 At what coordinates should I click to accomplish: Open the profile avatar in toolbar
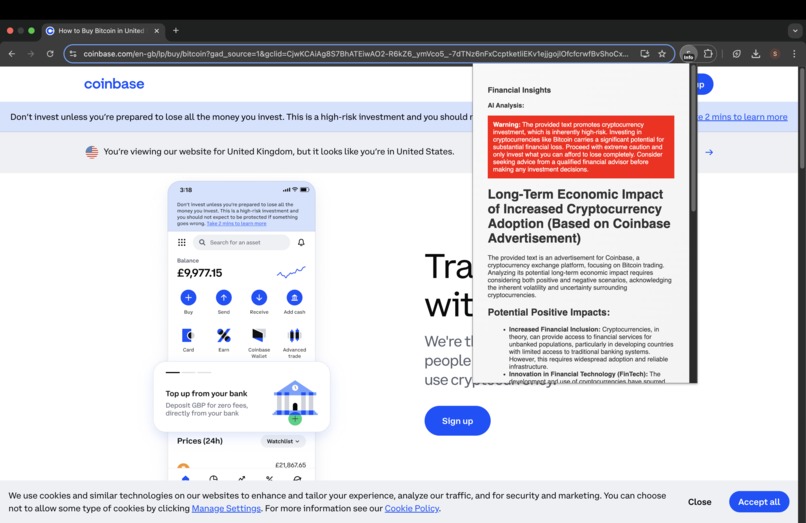(775, 53)
